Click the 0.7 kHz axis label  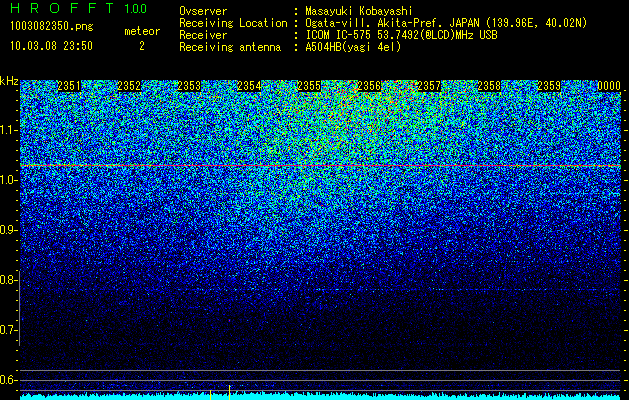click(8, 330)
